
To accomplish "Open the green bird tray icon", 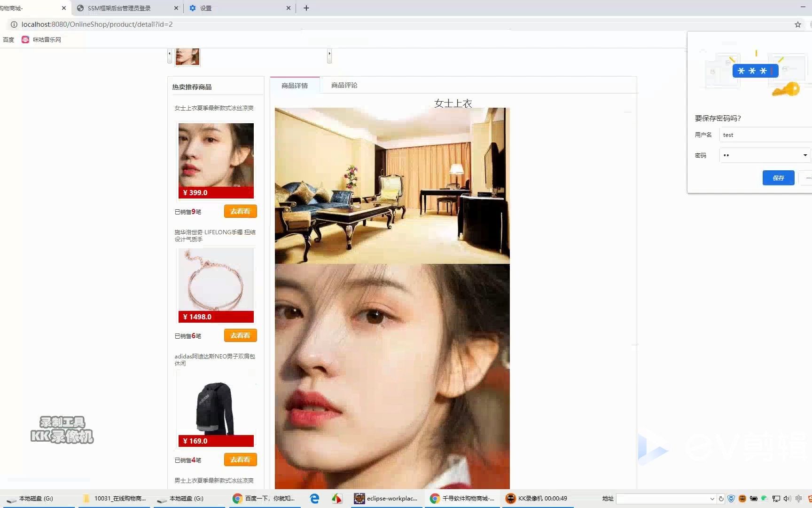I will [765, 498].
